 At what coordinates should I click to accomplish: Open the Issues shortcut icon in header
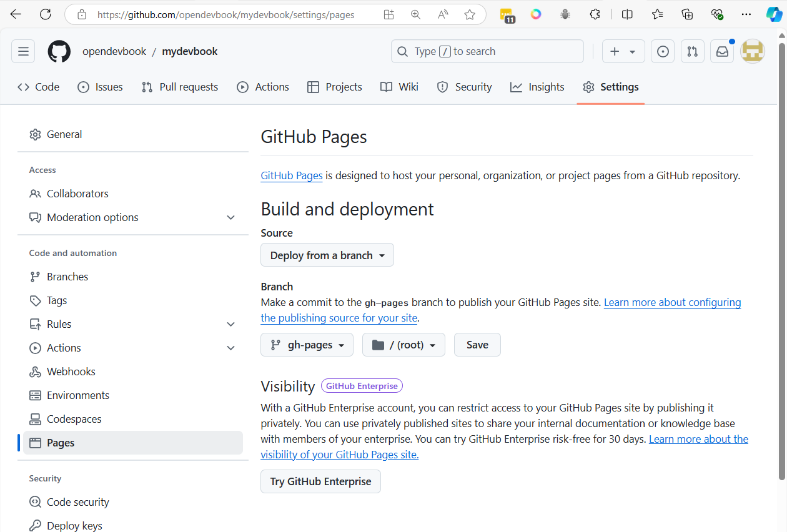pos(663,52)
